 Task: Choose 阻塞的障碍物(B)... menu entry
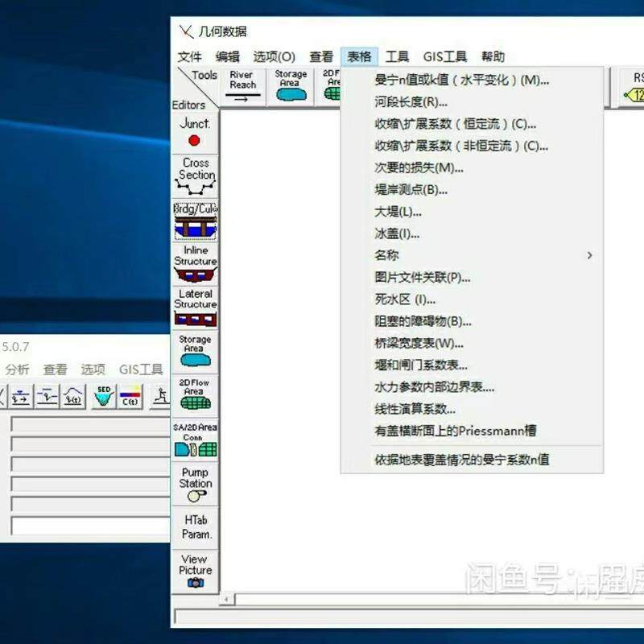[472, 321]
